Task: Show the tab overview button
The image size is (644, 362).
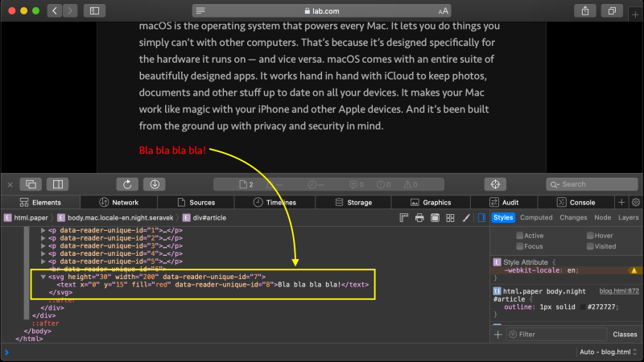Action: click(612, 10)
